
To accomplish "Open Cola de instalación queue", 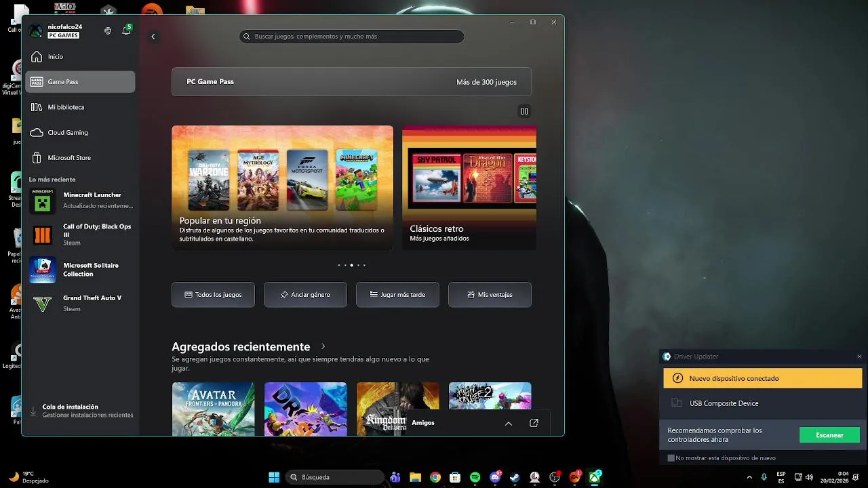I will 80,411.
